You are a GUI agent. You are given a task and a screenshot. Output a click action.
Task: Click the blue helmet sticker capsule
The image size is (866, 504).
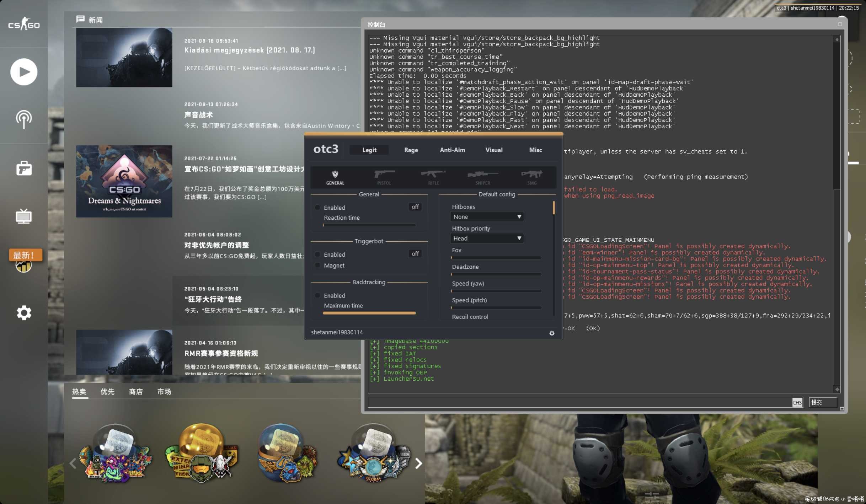pos(288,453)
